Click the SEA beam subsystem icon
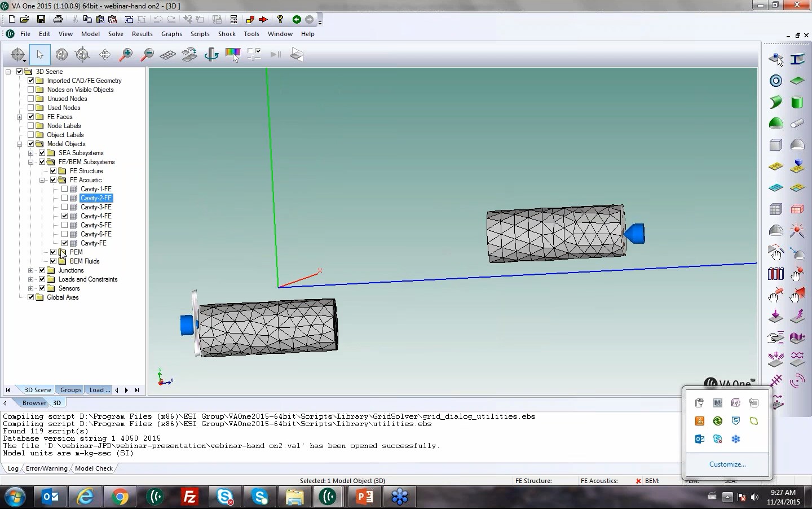Viewport: 812px width, 509px height. click(797, 59)
